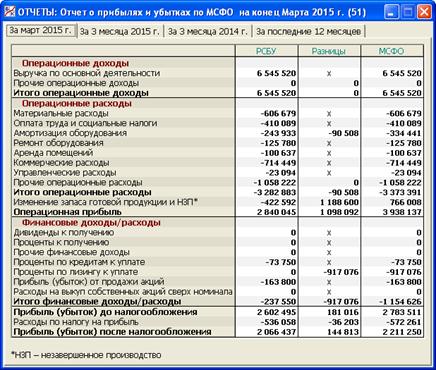This screenshot has width=436, height=370.
Task: Click the РСБУ tax value -536 058
Action: point(278,322)
